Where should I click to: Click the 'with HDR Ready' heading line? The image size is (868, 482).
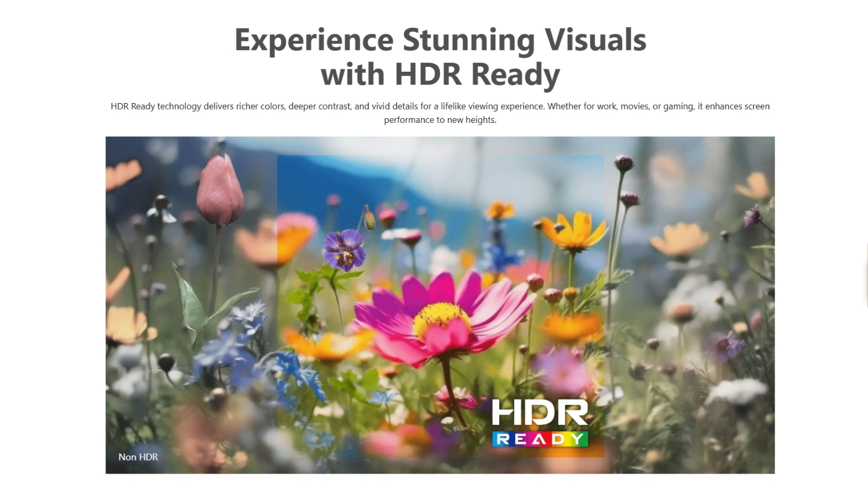pyautogui.click(x=440, y=75)
